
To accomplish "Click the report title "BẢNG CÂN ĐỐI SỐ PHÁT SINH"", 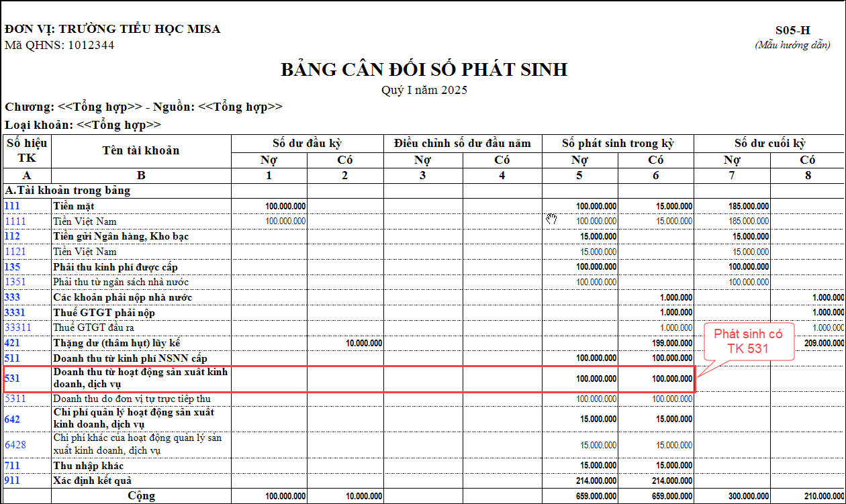I will [x=424, y=70].
